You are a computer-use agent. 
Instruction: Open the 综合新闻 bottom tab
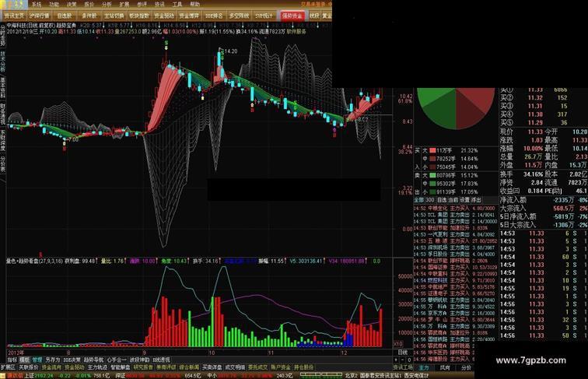pos(189,367)
